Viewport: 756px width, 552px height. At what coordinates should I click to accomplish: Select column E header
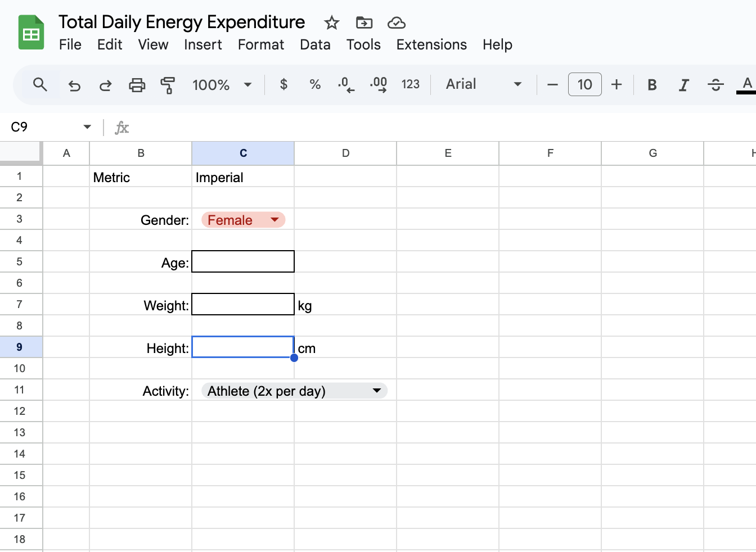448,153
